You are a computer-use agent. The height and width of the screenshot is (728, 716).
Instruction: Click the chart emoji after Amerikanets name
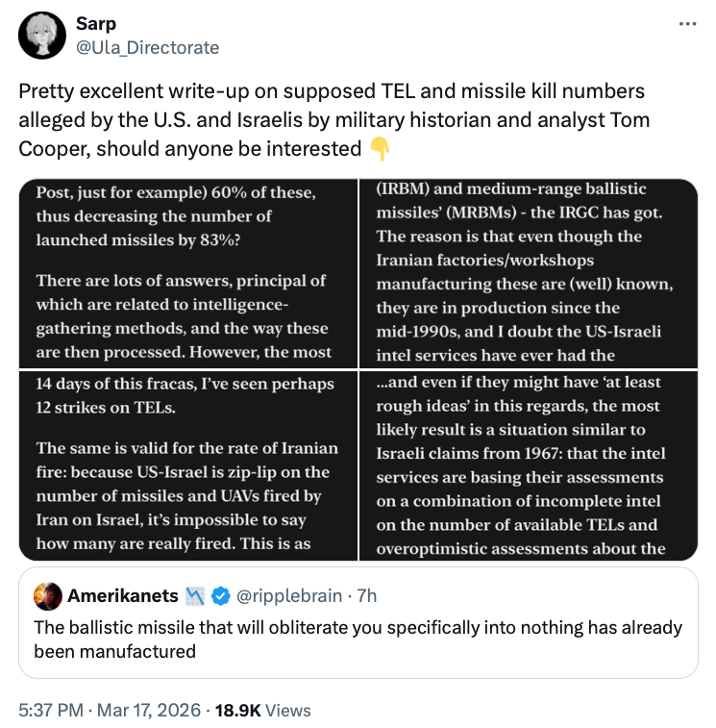click(x=196, y=596)
